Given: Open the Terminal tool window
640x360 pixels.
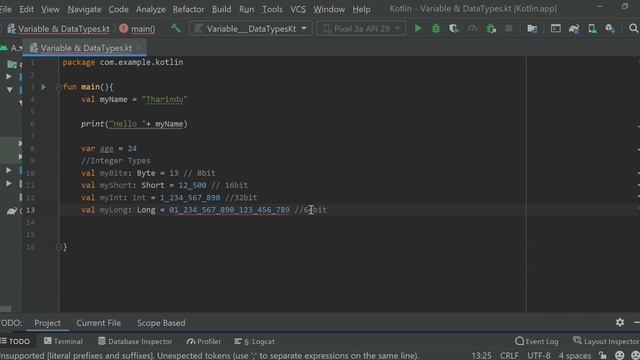Looking at the screenshot, I should (63, 341).
